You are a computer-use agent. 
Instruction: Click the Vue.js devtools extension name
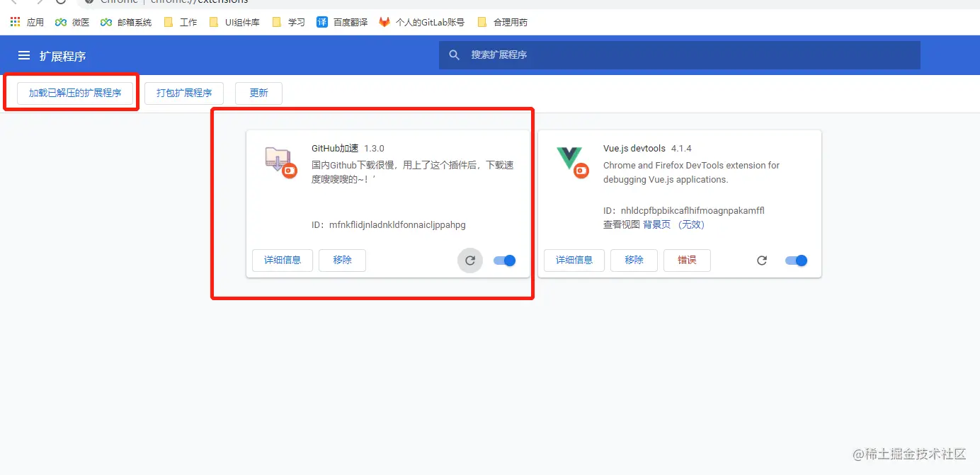[x=634, y=149]
